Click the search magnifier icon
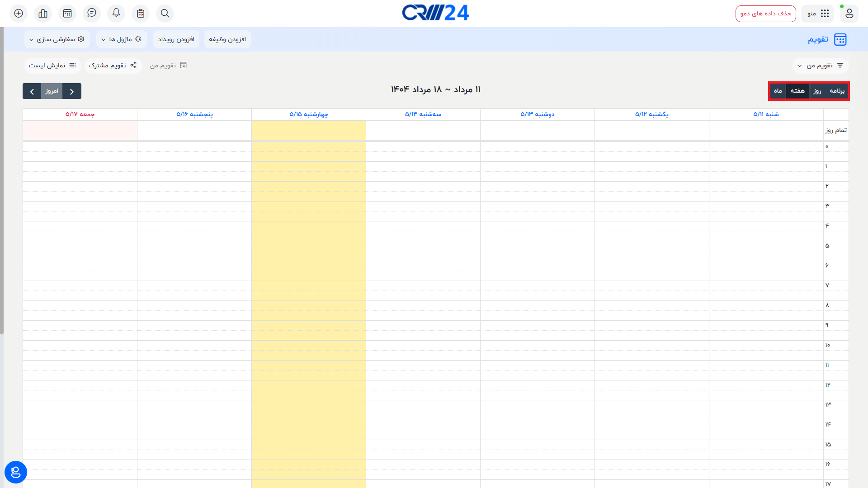The width and height of the screenshot is (868, 488). tap(165, 14)
